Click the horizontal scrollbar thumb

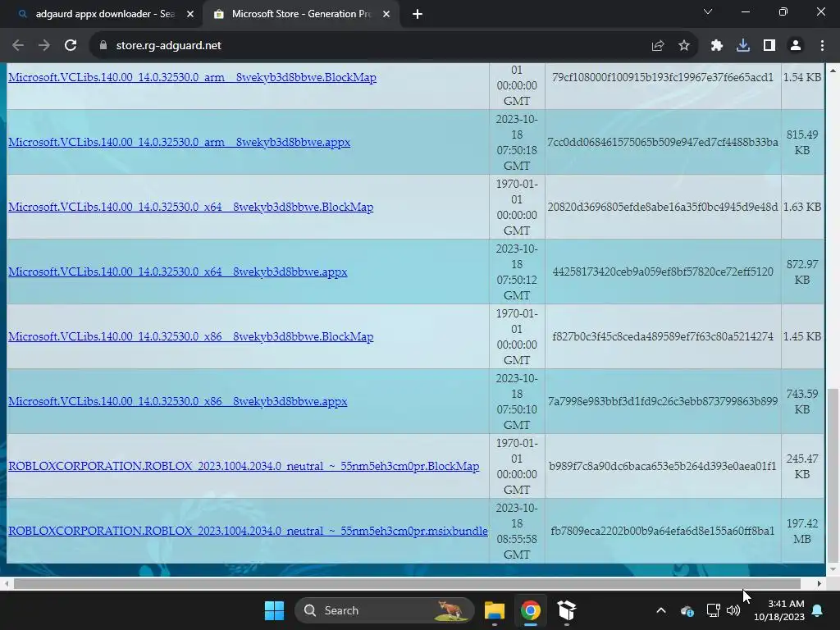(407, 583)
